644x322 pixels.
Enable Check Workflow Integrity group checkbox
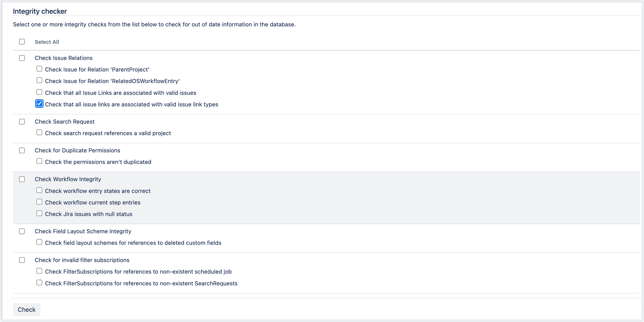(x=22, y=179)
